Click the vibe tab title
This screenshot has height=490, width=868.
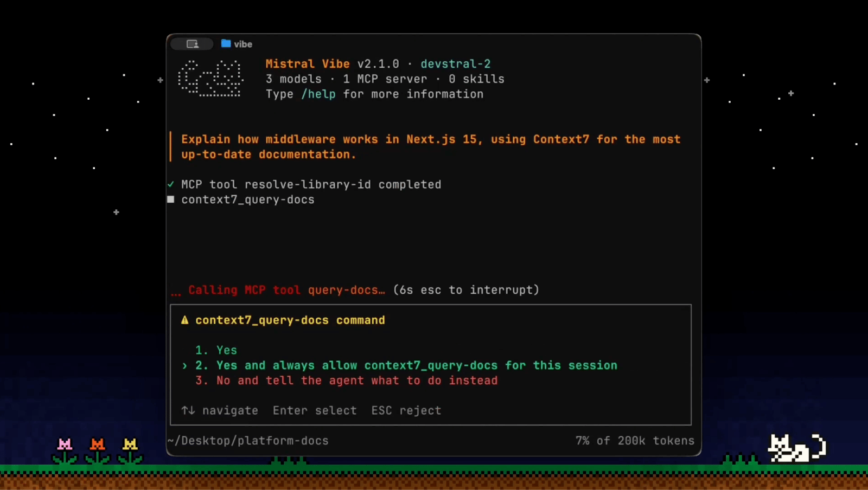point(243,44)
